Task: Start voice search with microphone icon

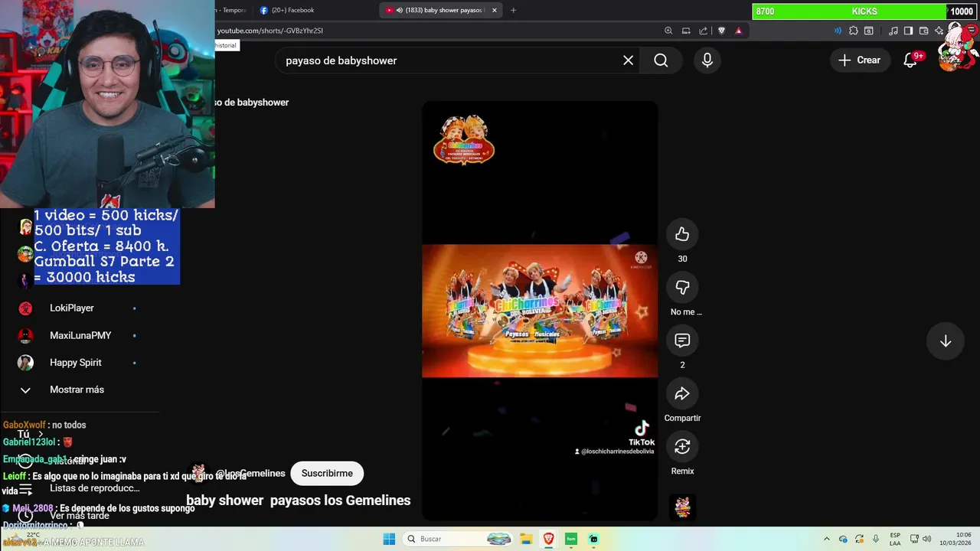Action: point(707,60)
